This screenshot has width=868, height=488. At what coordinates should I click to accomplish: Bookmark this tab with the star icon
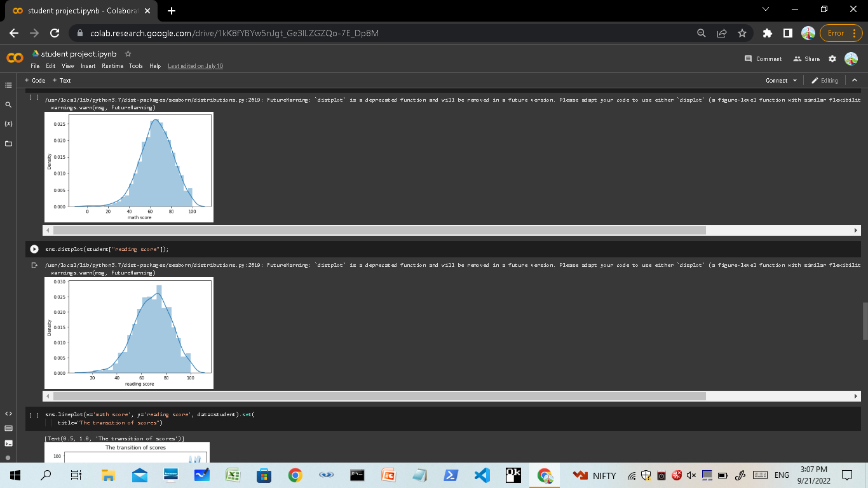tap(742, 33)
